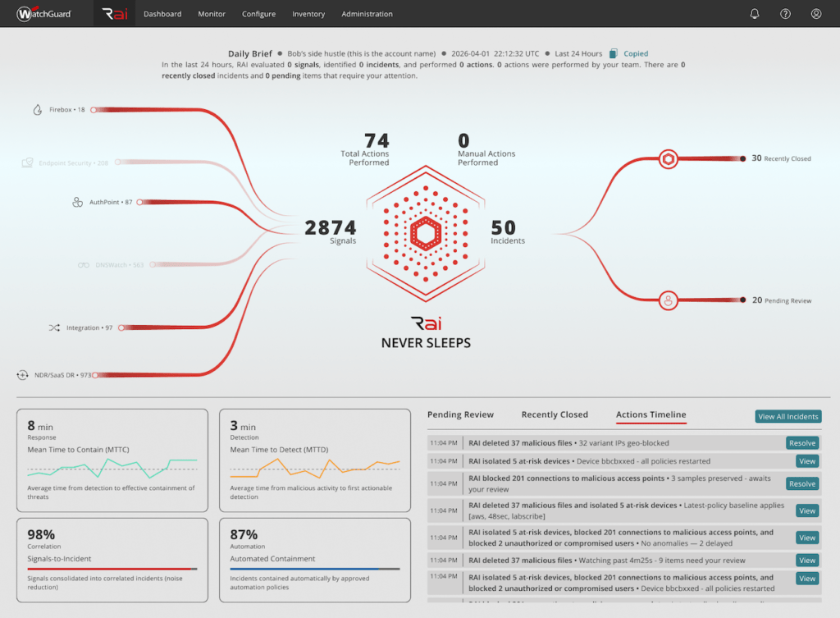Open the notifications bell icon
The width and height of the screenshot is (840, 618).
(755, 14)
